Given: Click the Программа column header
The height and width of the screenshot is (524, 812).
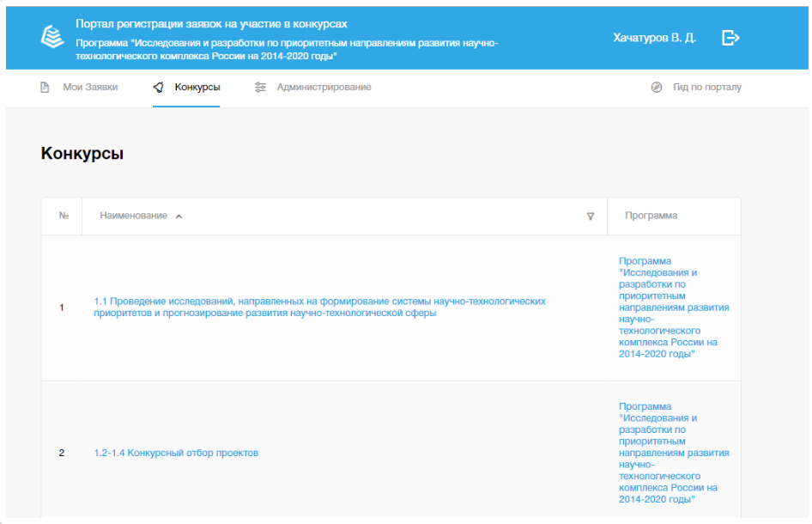Looking at the screenshot, I should pyautogui.click(x=651, y=216).
